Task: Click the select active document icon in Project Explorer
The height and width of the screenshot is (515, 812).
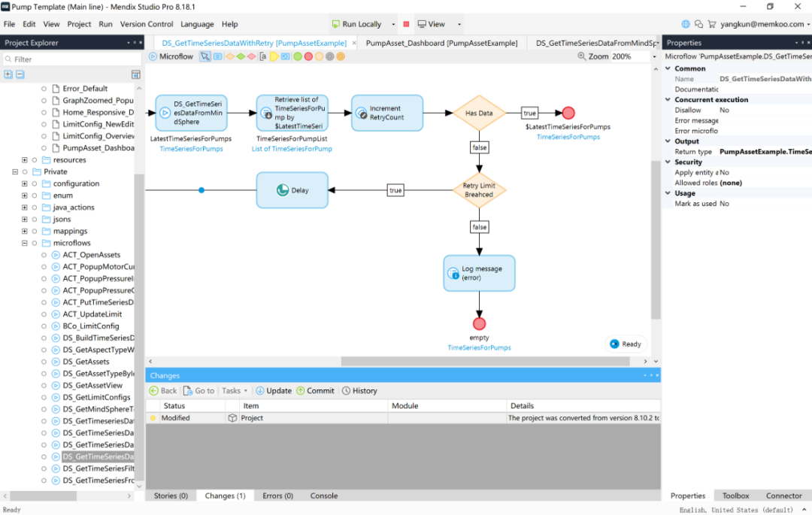Action: point(135,74)
